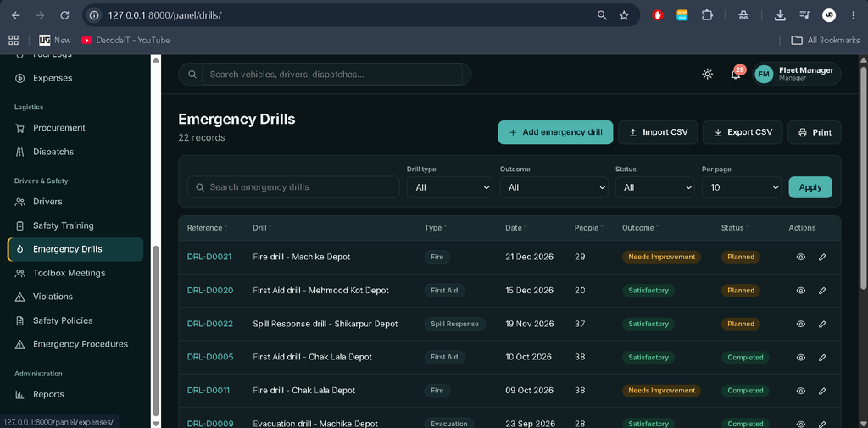The width and height of the screenshot is (868, 428).
Task: Click the Reports bar chart icon
Action: tap(20, 394)
